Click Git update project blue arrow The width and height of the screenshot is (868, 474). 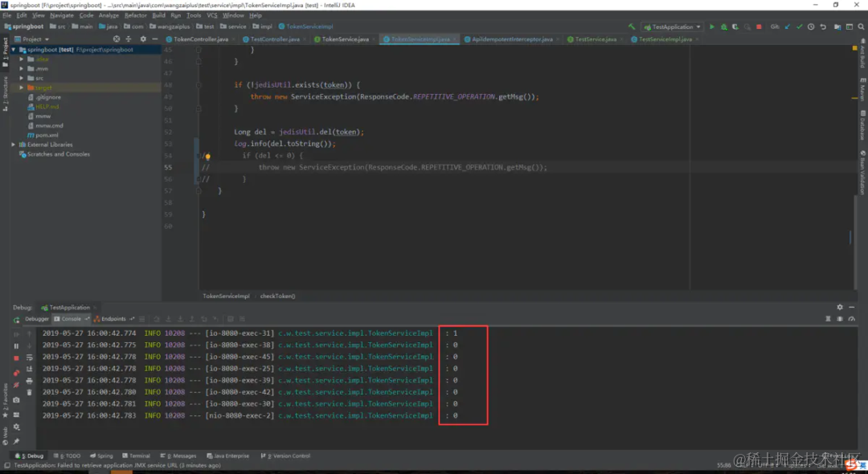788,27
